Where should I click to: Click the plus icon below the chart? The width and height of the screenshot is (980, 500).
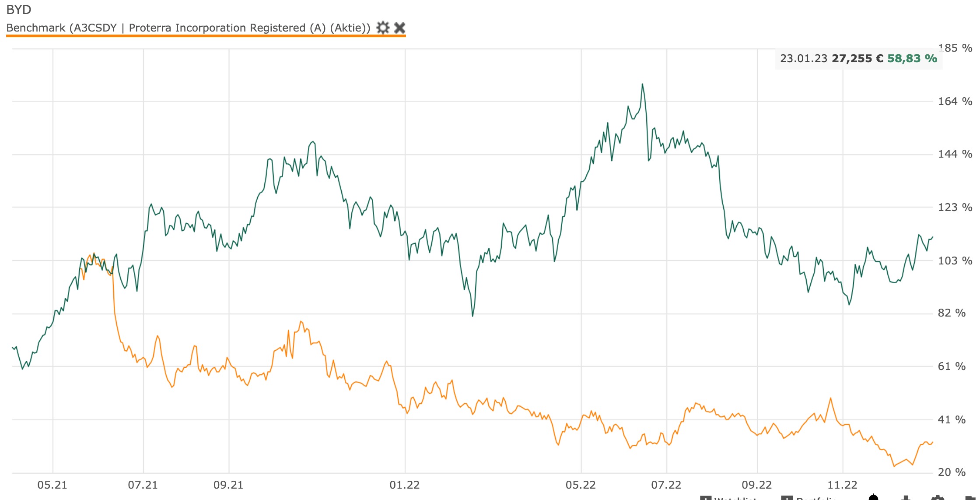pos(906,498)
